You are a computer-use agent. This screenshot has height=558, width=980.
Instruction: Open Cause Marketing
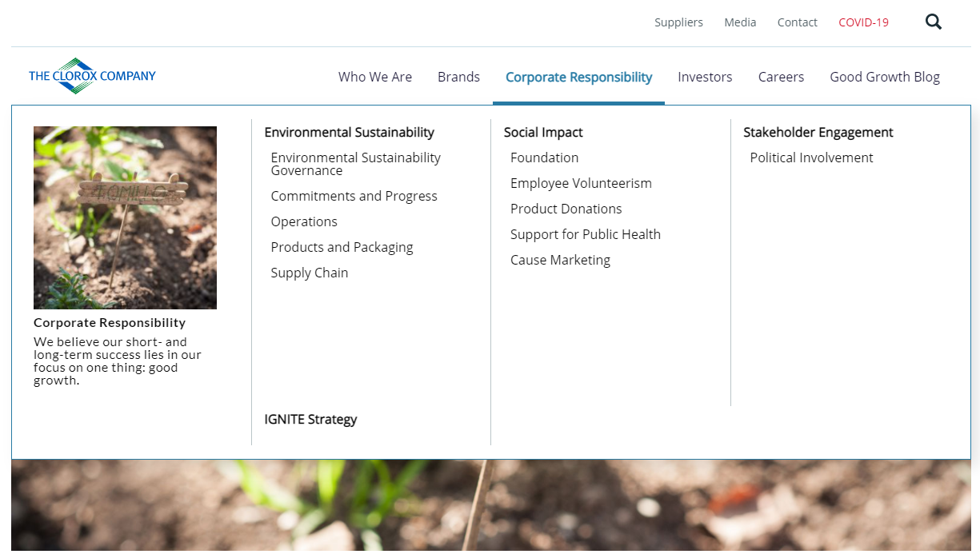click(x=560, y=260)
